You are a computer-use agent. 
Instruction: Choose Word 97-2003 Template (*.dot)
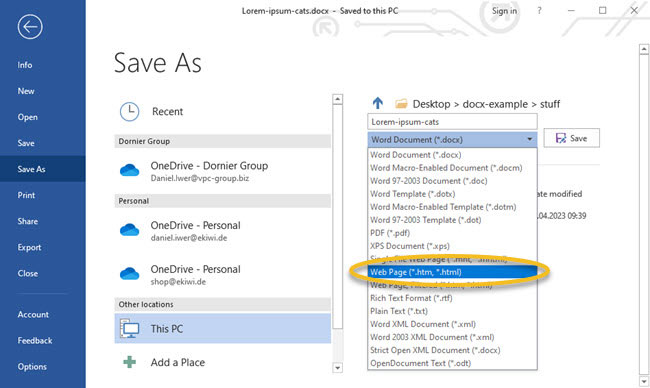[452, 220]
